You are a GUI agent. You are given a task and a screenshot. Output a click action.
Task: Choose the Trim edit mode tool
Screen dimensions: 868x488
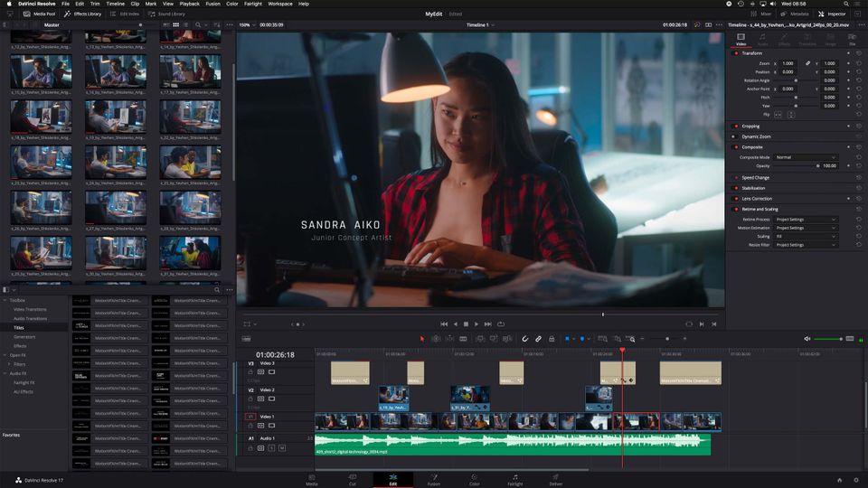click(x=436, y=339)
